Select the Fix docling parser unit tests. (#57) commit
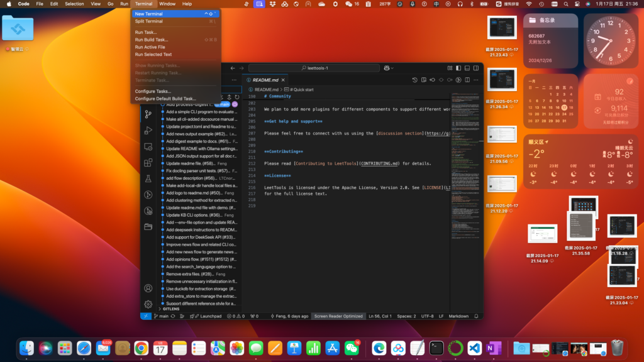 (201, 171)
